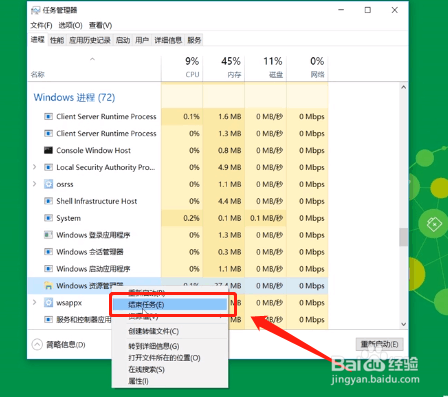The image size is (448, 397).
Task: Click the Task Manager title bar icon
Action: pyautogui.click(x=35, y=10)
